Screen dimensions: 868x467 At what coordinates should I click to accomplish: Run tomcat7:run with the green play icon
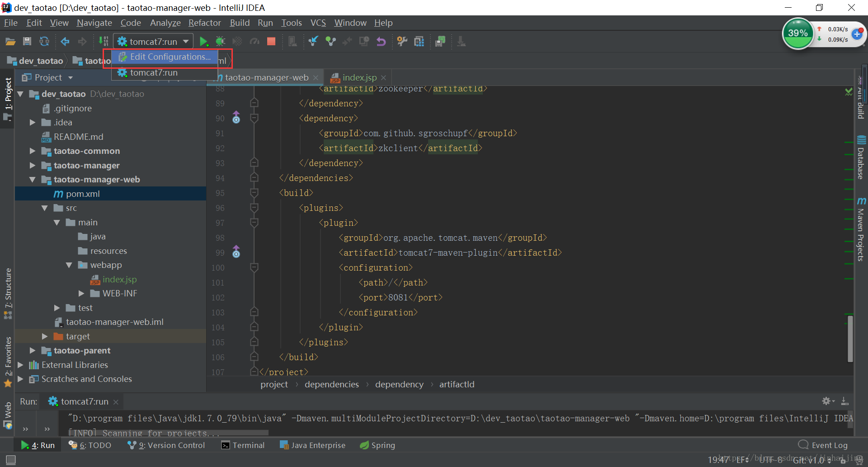coord(203,42)
